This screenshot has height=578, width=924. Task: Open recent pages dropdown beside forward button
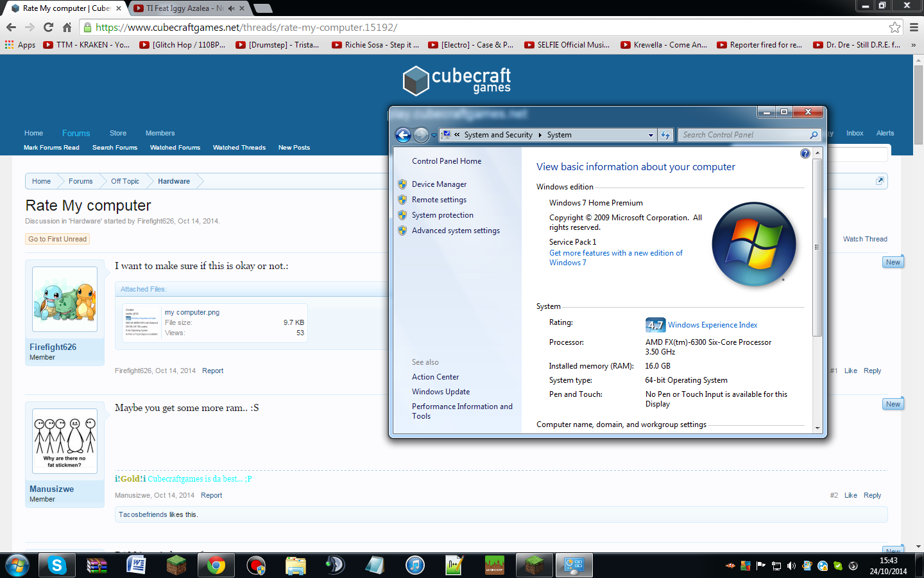[x=434, y=135]
